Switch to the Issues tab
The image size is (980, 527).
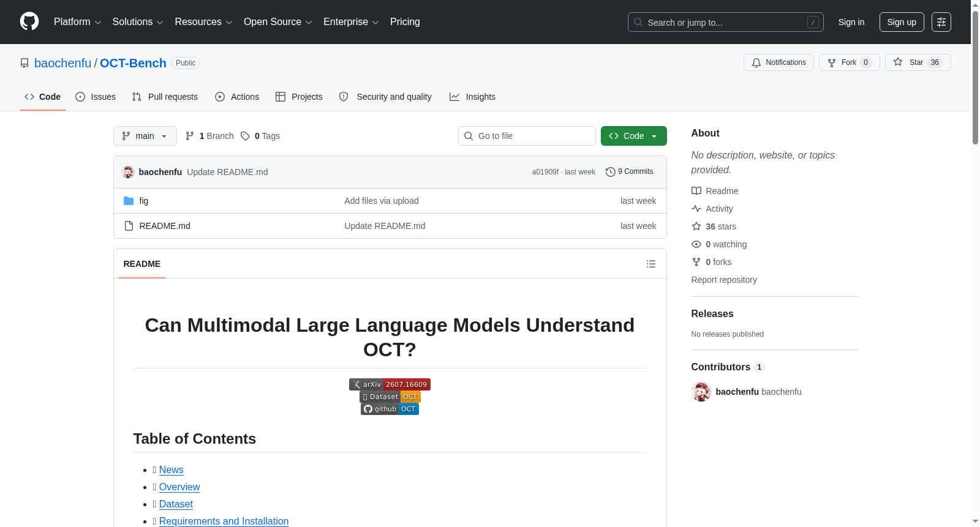tap(96, 97)
